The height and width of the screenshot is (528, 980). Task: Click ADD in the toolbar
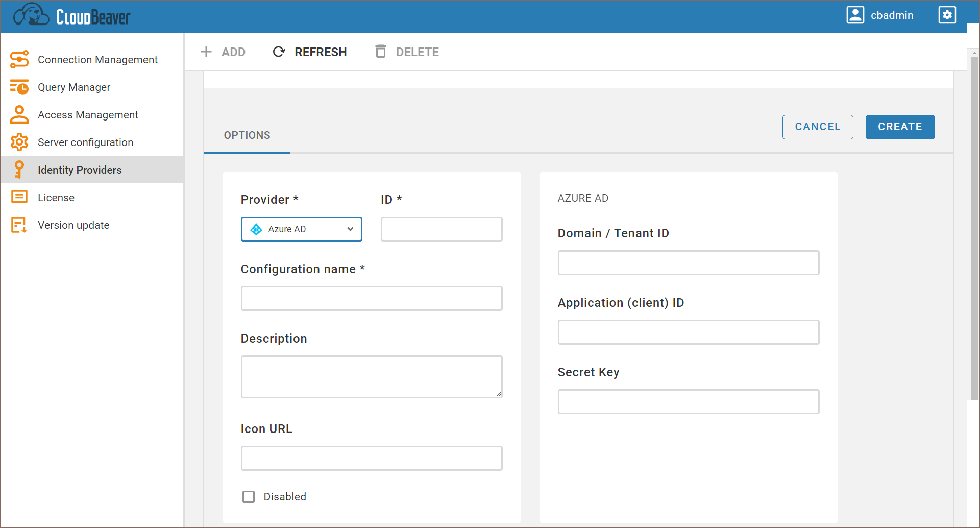point(223,52)
